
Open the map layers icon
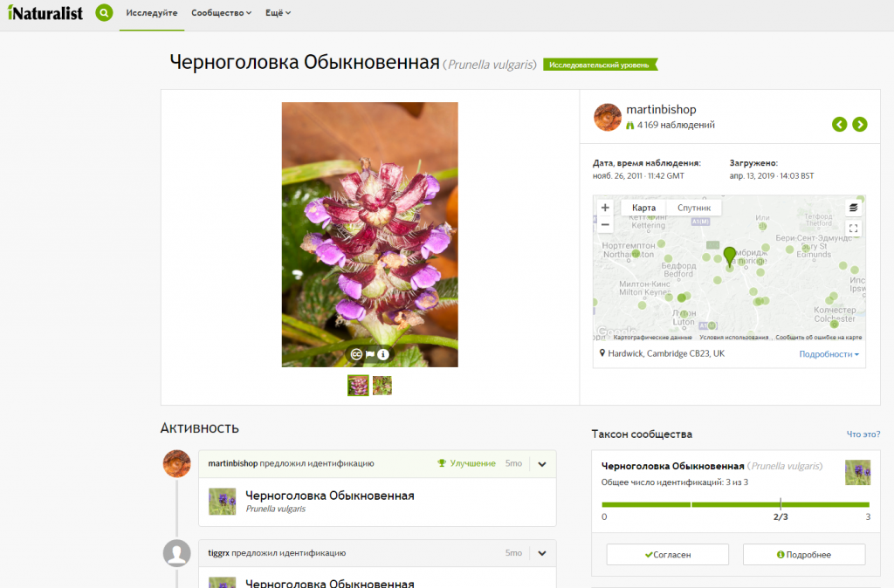point(853,208)
